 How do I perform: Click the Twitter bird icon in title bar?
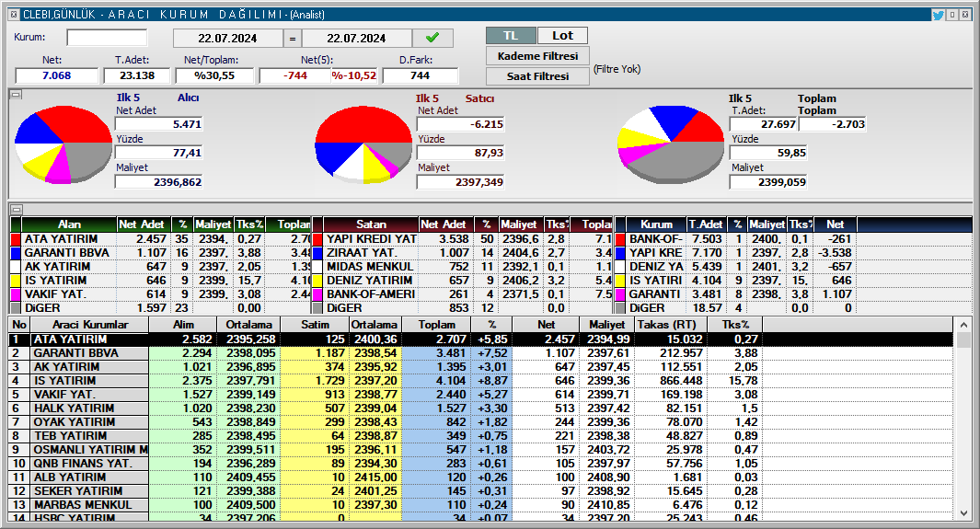pyautogui.click(x=938, y=15)
